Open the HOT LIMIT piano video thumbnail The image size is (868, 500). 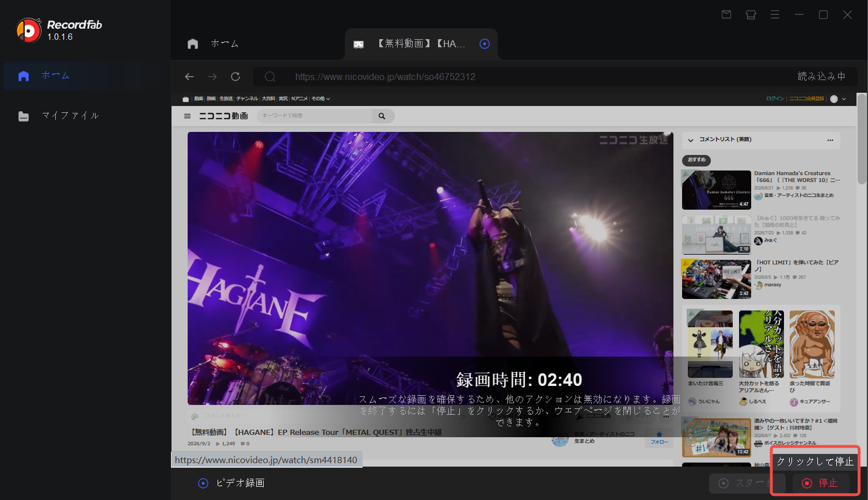coord(717,279)
